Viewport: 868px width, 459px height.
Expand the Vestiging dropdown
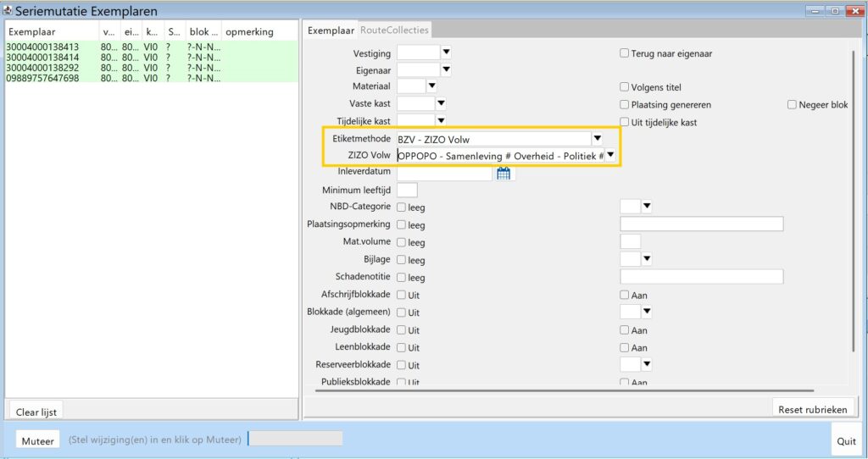click(446, 53)
